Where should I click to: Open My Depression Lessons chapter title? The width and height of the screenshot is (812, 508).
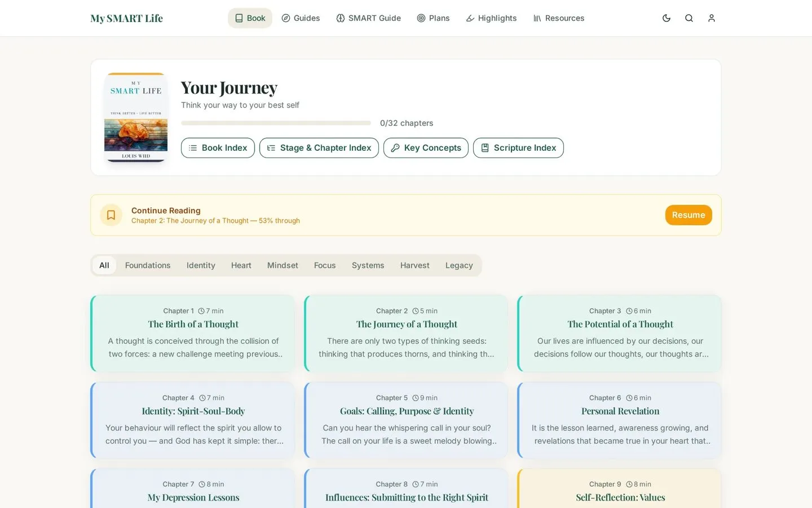click(193, 497)
